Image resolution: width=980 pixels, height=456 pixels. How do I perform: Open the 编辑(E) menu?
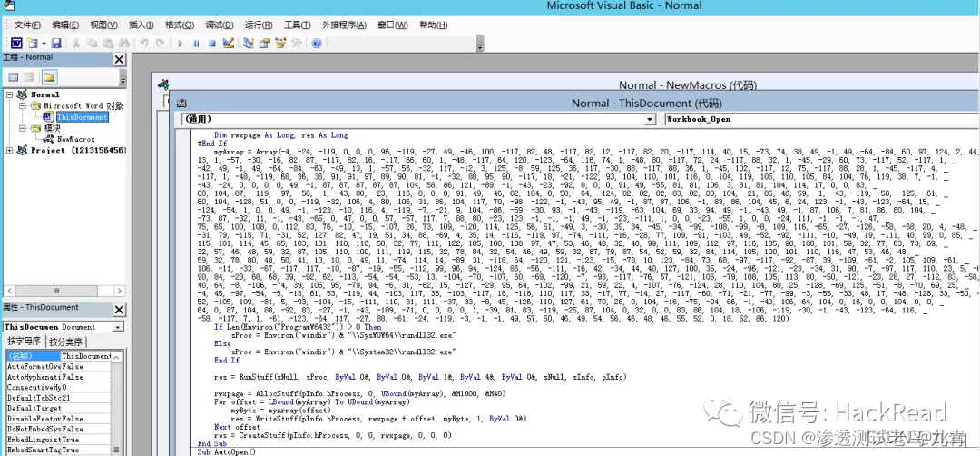[x=65, y=25]
